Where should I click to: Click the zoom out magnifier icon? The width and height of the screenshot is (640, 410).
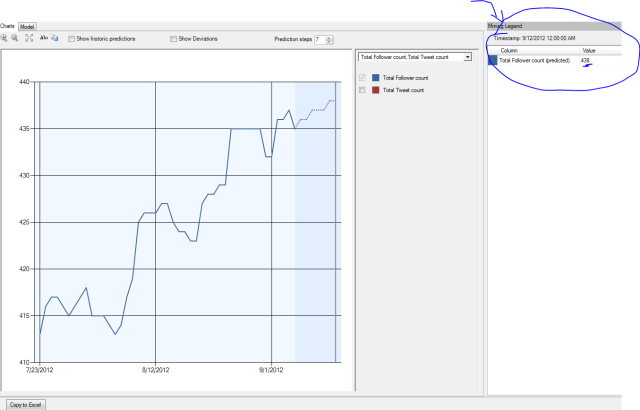point(15,38)
